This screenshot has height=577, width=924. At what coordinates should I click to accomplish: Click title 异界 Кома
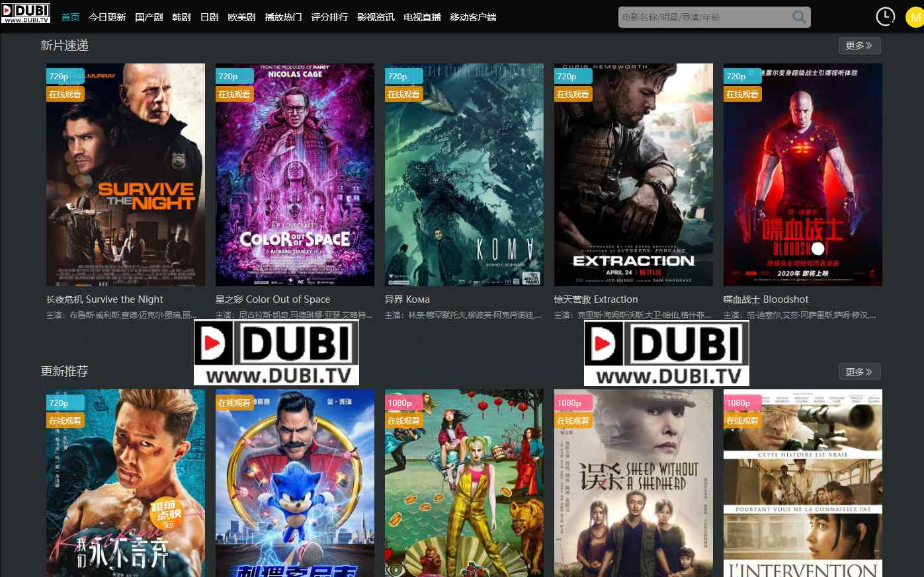[407, 299]
